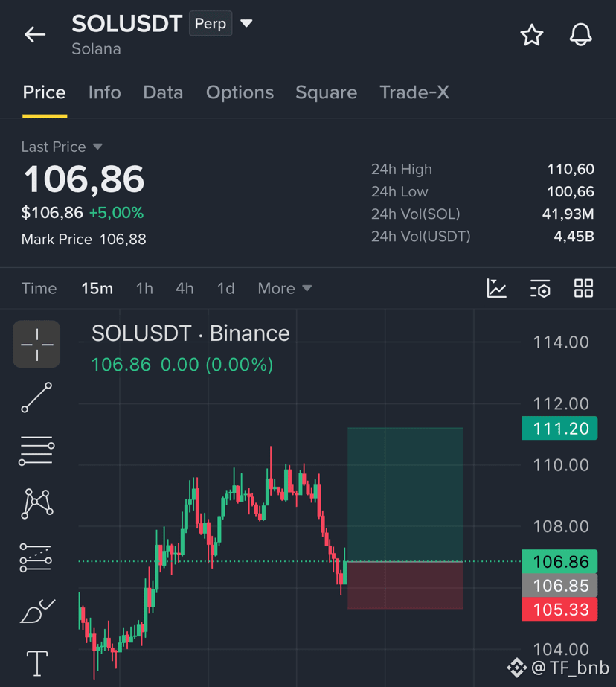Click the 108.00 price axis label
This screenshot has width=616, height=687.
pos(561,527)
